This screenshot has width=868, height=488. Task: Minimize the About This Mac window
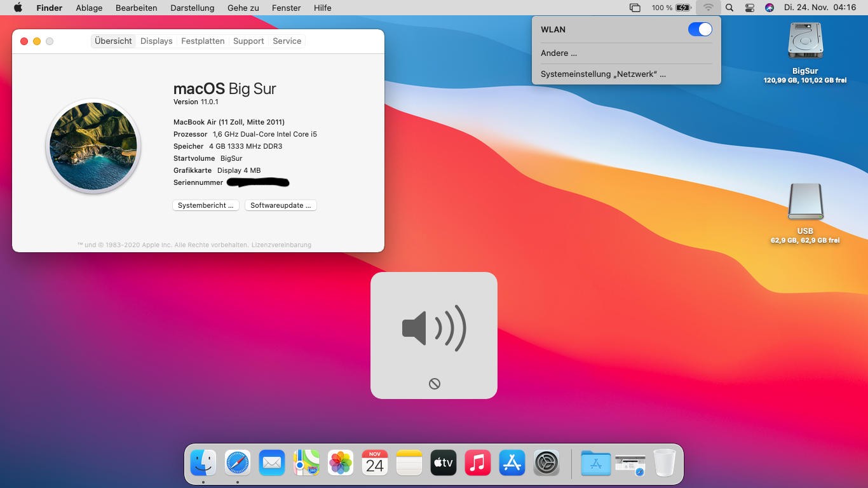pyautogui.click(x=37, y=41)
